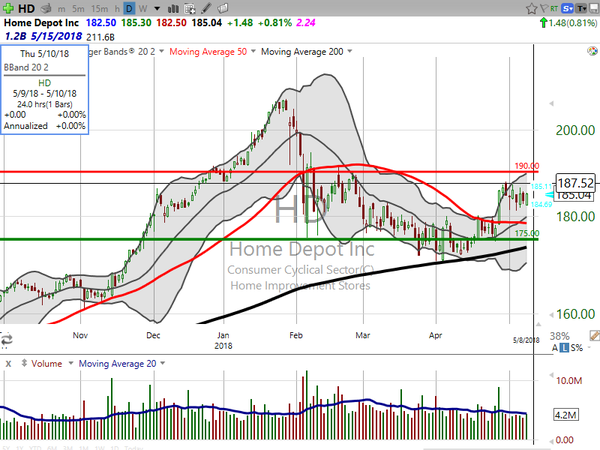
Task: Switch to the 15m timeframe
Action: tap(99, 8)
